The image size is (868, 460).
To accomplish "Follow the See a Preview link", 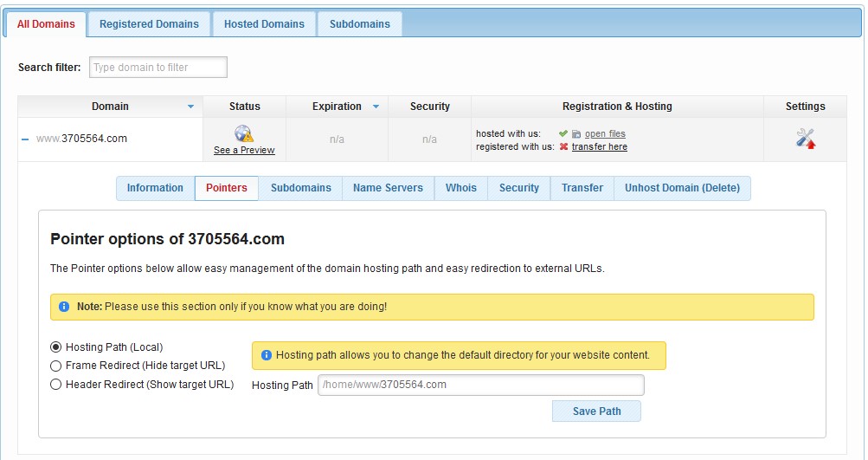I will click(x=244, y=150).
